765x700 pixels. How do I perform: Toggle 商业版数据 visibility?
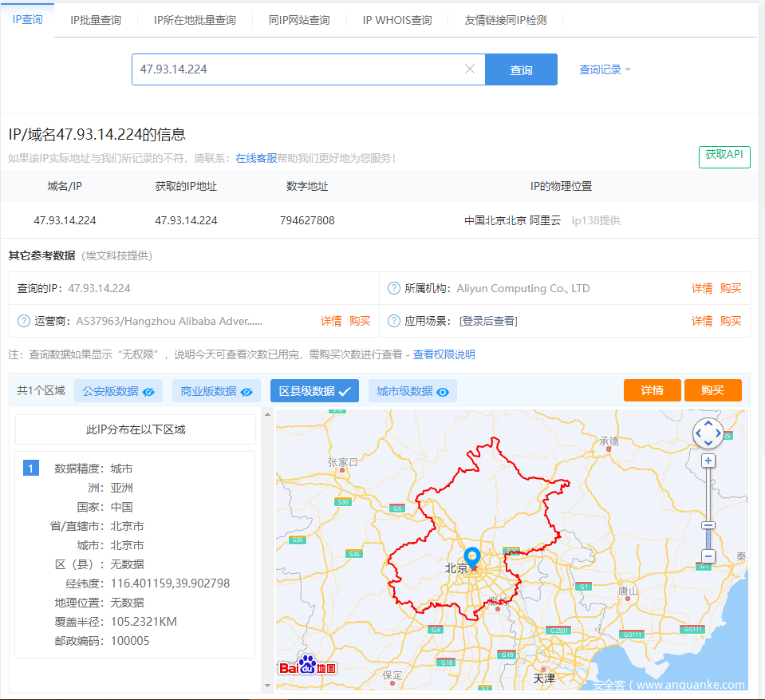(x=216, y=391)
